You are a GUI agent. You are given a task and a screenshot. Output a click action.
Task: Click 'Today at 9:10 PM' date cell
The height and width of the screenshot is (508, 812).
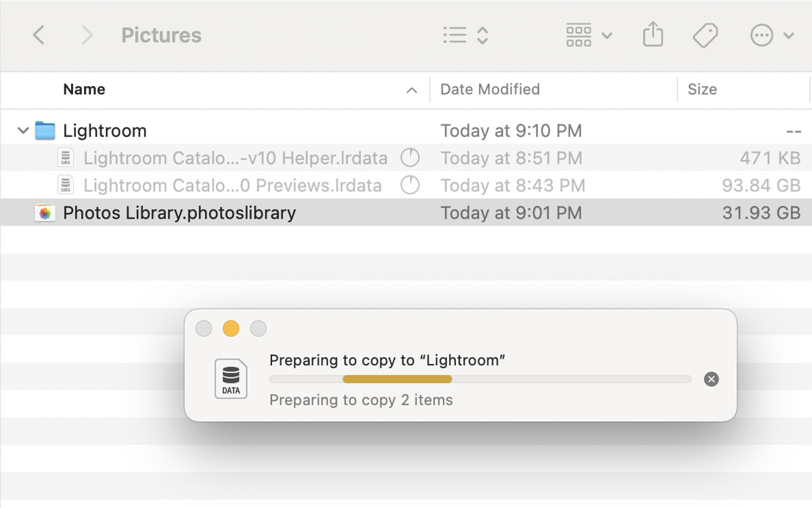(x=511, y=131)
